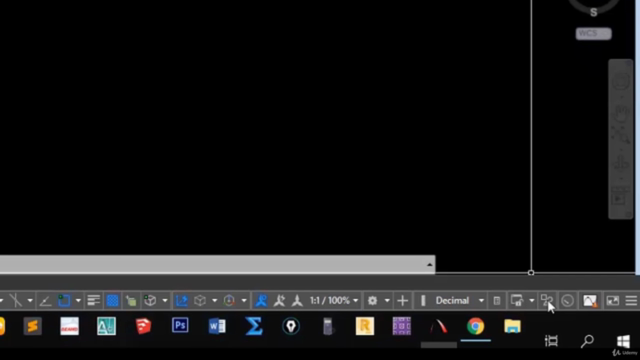Click the Annotation Scale icon

297,301
